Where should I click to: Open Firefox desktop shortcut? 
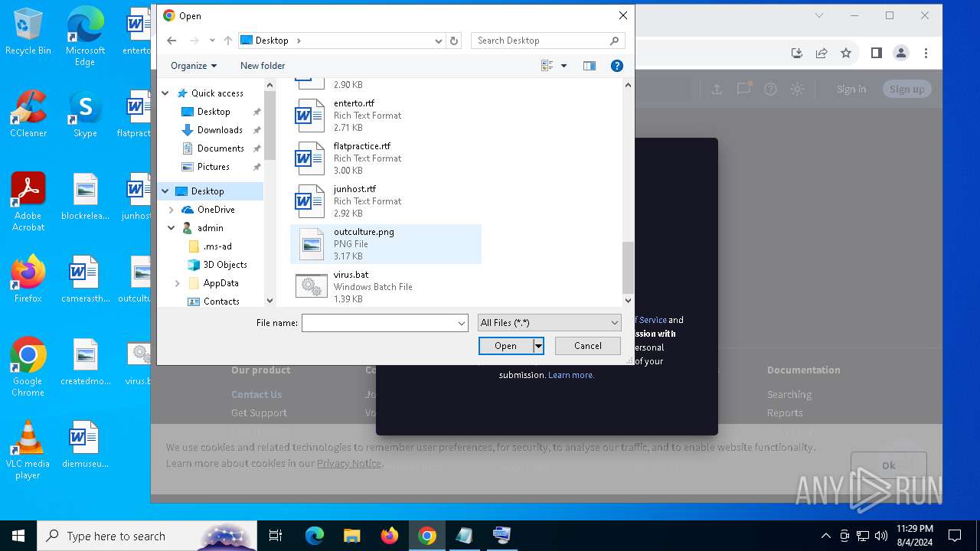28,279
